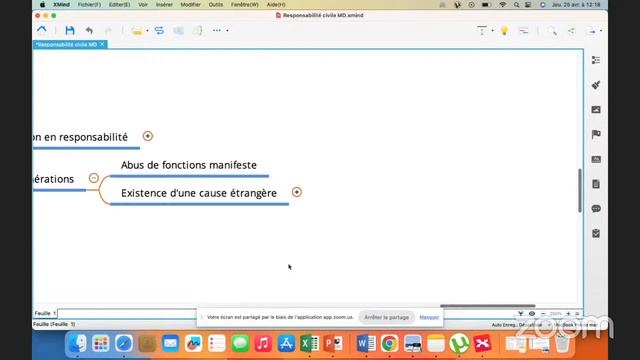
Task: Open the presentation mode dropdown arrow
Action: [493, 31]
